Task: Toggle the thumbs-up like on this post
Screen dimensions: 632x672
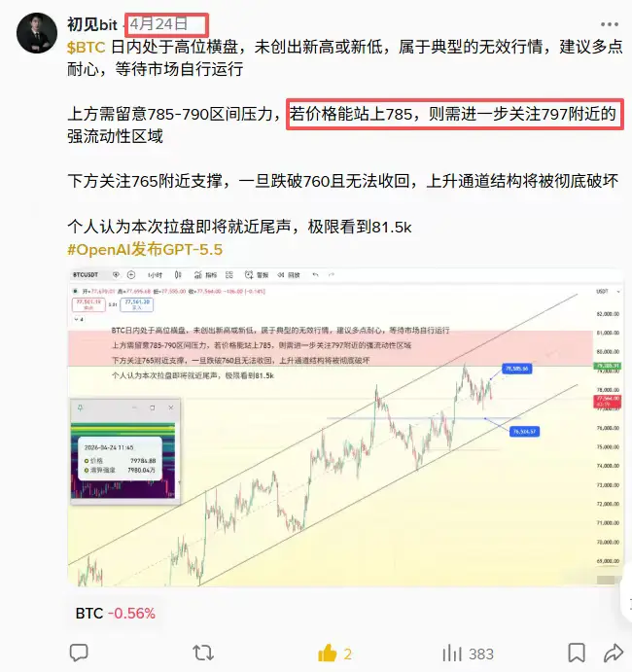Action: click(x=328, y=654)
